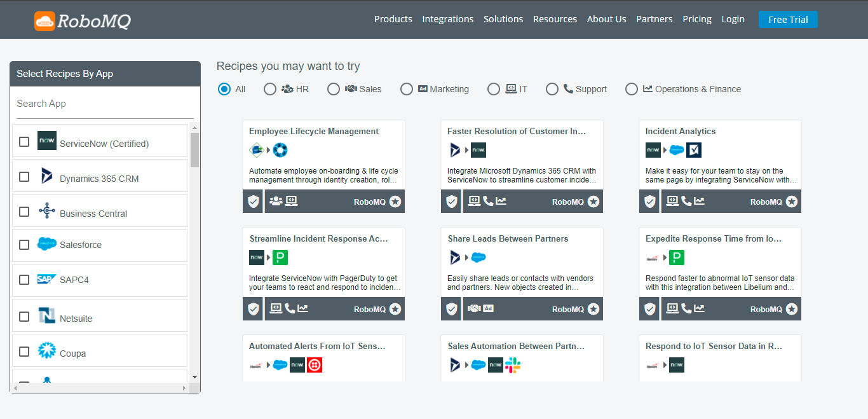
Task: Open the Resources menu
Action: 555,19
